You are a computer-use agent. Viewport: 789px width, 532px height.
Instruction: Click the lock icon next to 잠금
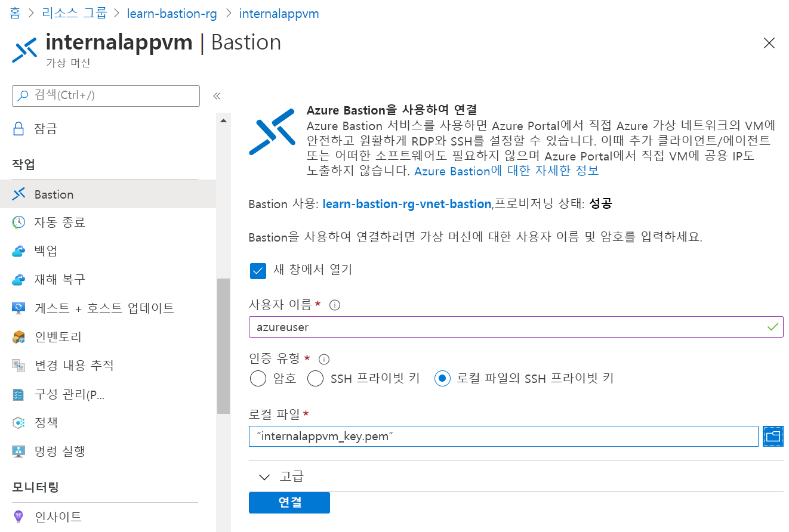coord(19,129)
